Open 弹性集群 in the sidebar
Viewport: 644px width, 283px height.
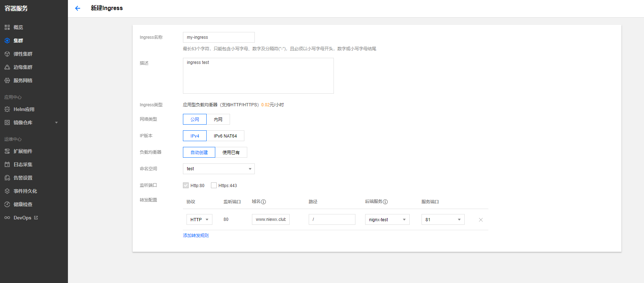click(x=23, y=54)
